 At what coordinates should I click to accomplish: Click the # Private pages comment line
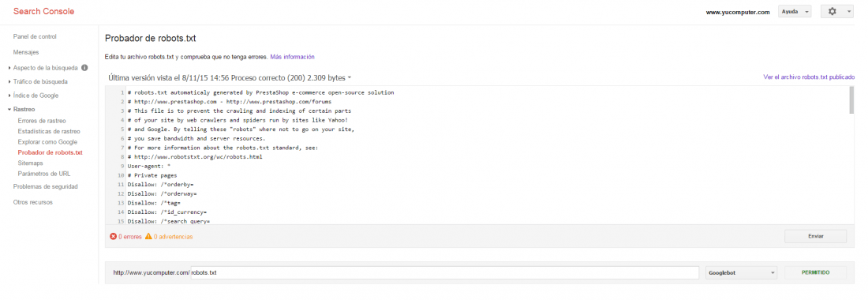(152, 175)
